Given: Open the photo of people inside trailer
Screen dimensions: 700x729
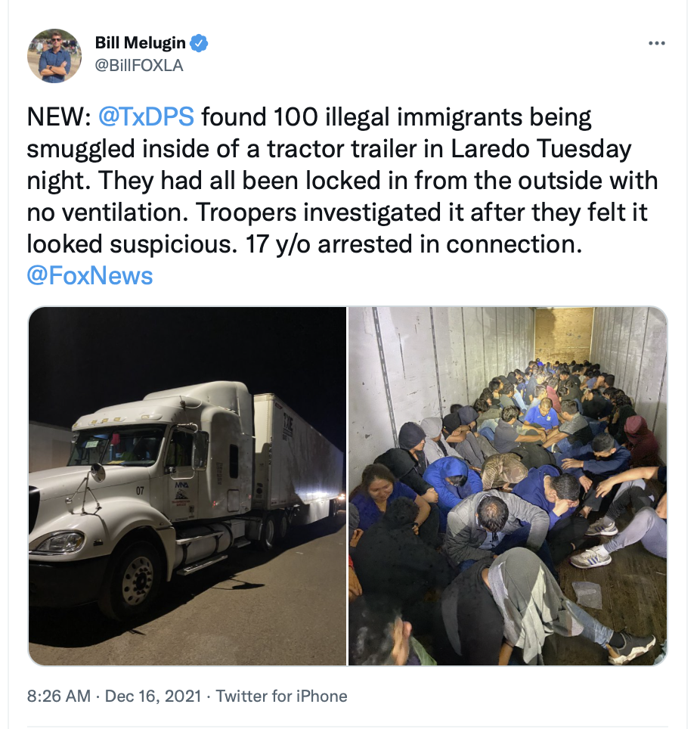Looking at the screenshot, I should 507,485.
